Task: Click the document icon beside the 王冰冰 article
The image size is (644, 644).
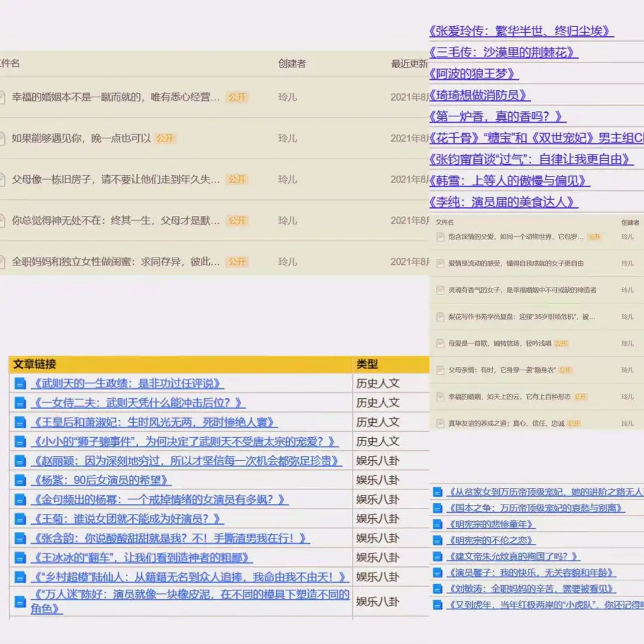Action: pyautogui.click(x=20, y=558)
